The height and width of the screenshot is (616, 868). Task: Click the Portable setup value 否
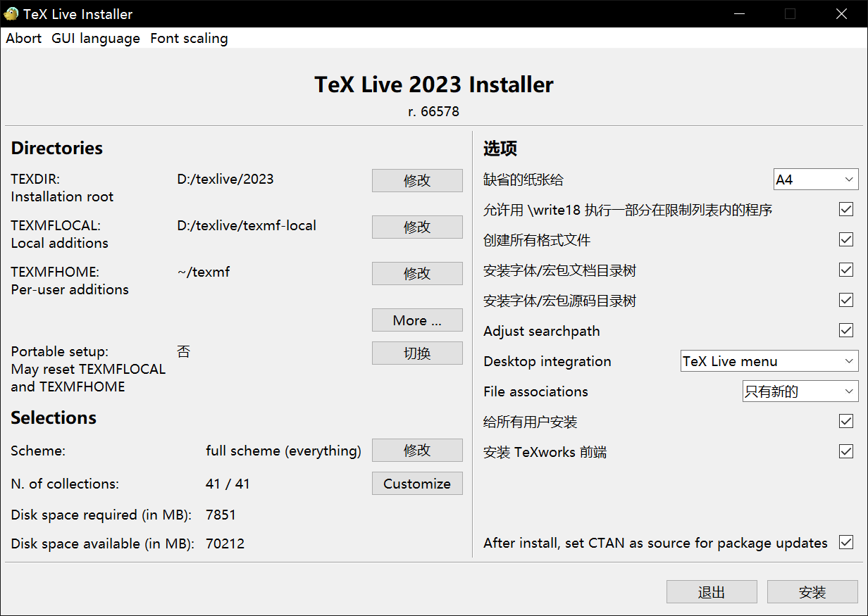[184, 351]
